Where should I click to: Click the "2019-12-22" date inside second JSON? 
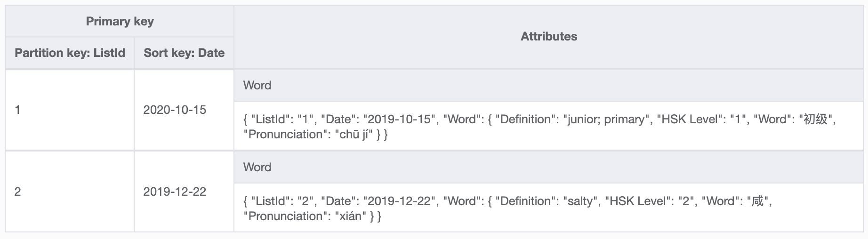tap(399, 201)
